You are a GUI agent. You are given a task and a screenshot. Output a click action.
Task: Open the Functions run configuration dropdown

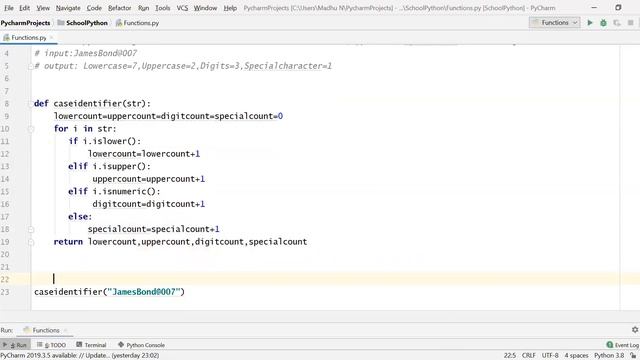pyautogui.click(x=555, y=23)
